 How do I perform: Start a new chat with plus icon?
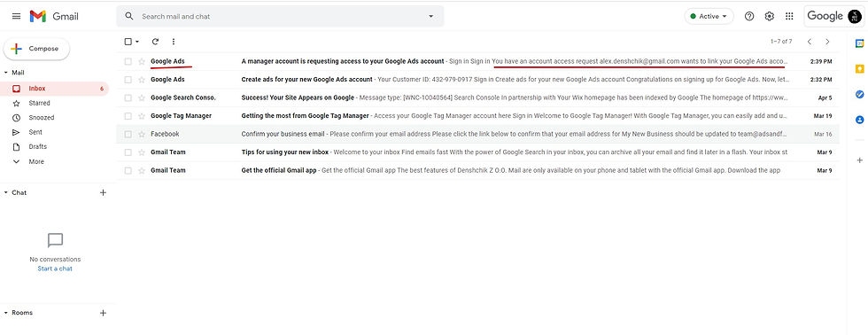pos(103,192)
